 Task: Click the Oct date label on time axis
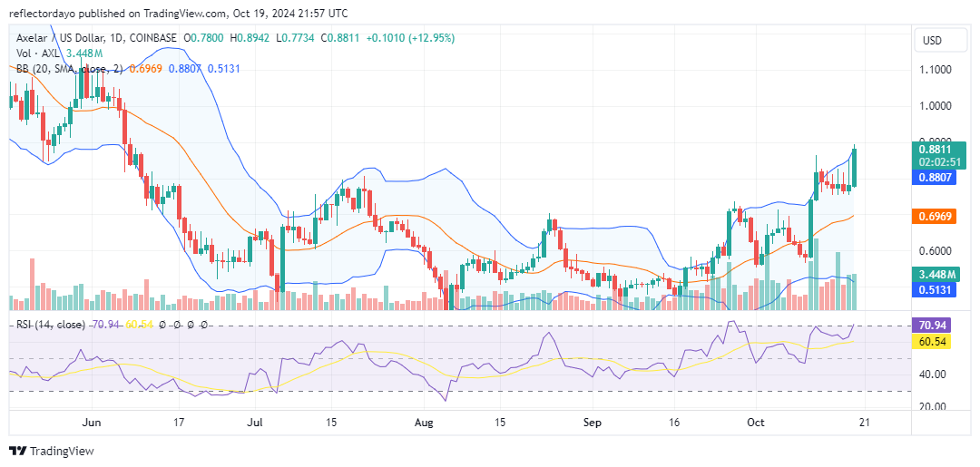756,423
